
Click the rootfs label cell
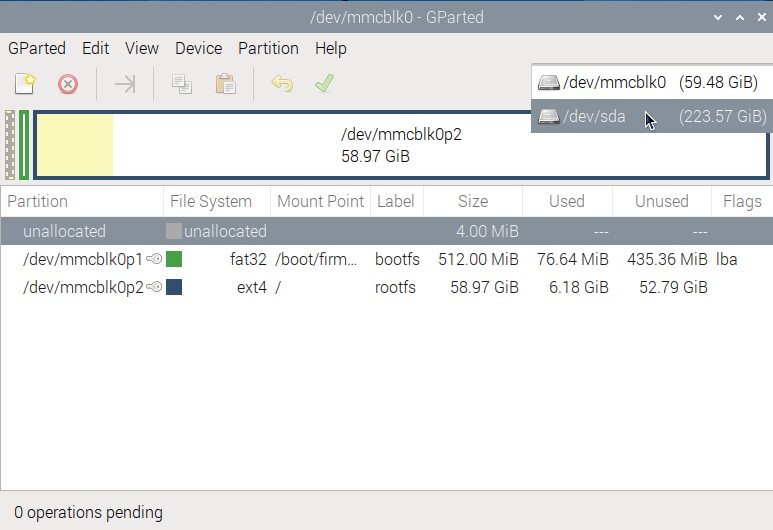[395, 287]
